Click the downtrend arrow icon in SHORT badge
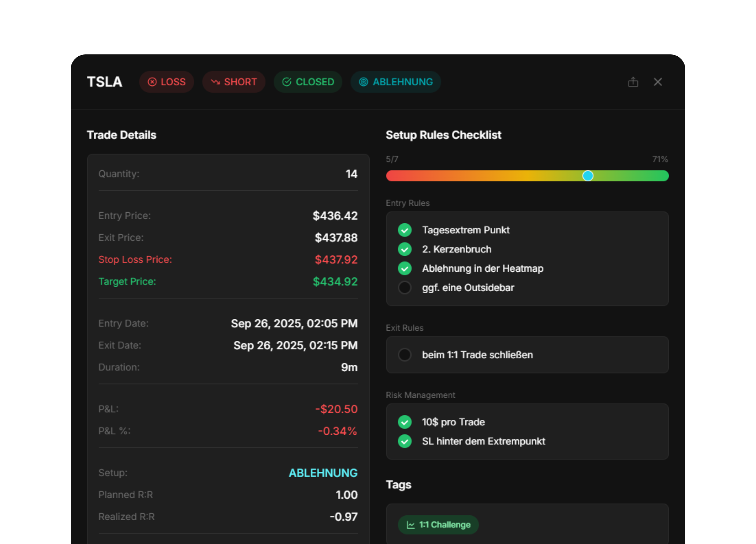This screenshot has height=544, width=756. click(214, 82)
